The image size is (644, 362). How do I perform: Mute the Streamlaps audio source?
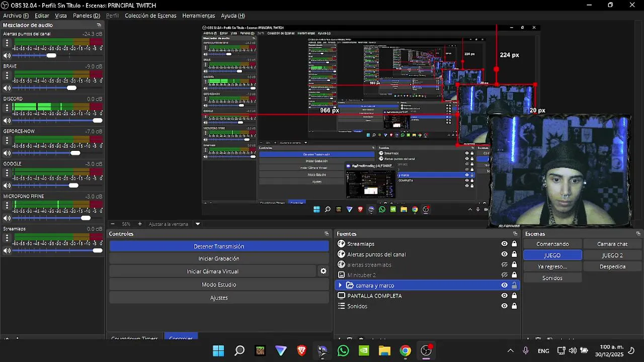point(7,251)
